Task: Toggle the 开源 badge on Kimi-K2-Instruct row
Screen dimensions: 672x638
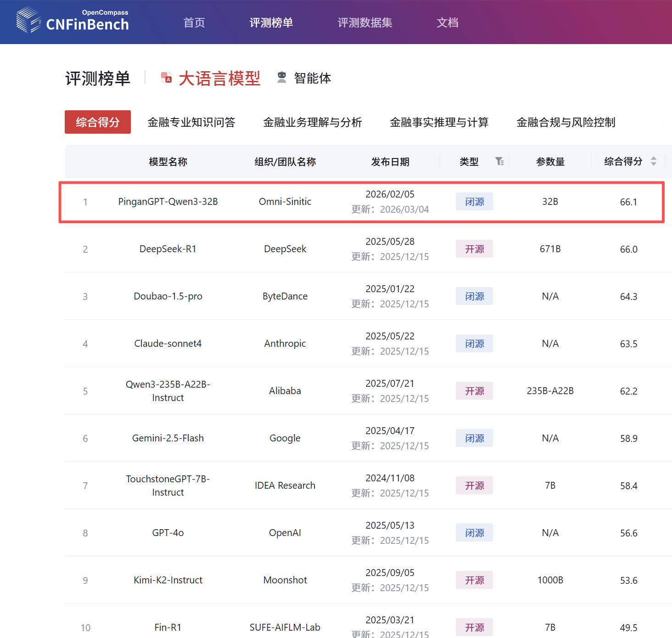Action: (474, 580)
